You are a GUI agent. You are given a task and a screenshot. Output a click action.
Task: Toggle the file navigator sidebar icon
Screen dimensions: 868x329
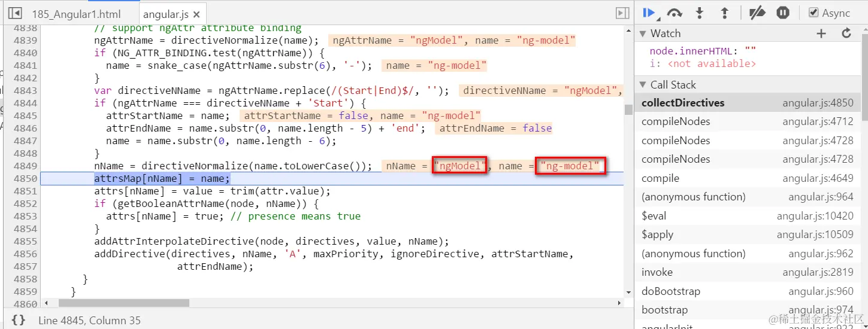point(16,13)
